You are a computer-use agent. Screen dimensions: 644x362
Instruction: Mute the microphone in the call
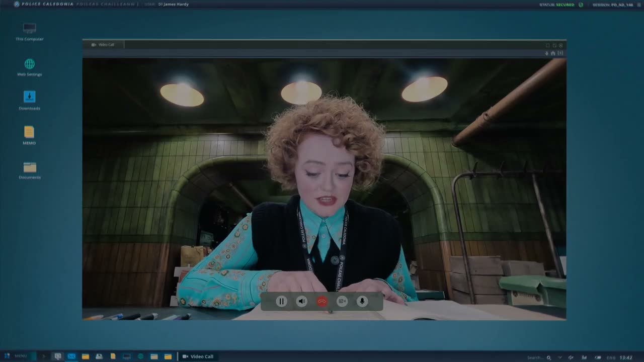[362, 301]
